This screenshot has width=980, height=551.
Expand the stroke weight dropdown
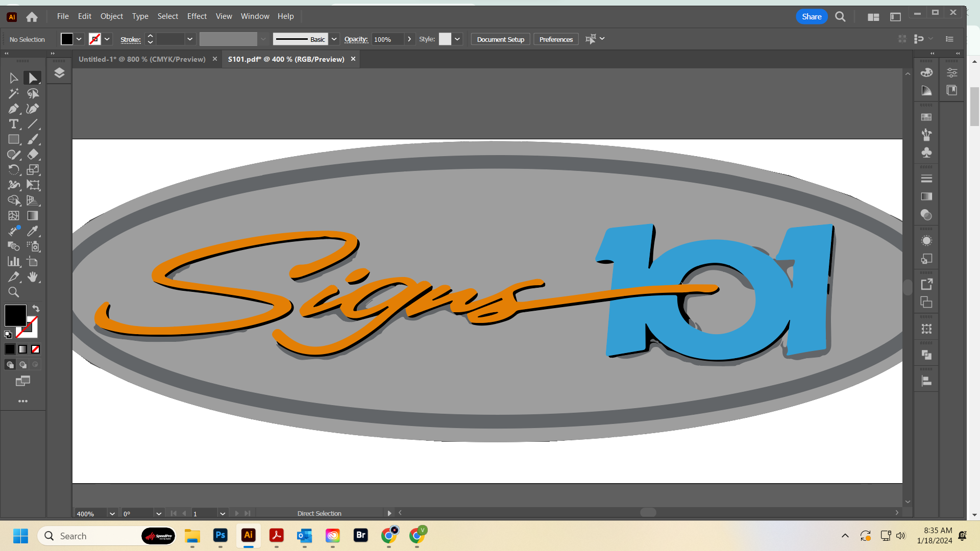pyautogui.click(x=190, y=39)
